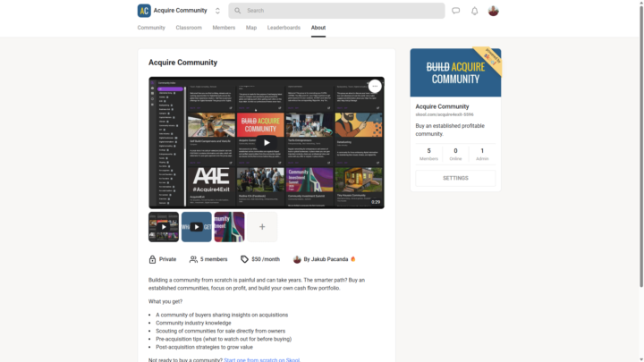Image resolution: width=644 pixels, height=362 pixels.
Task: Click 'Community industry knowledge' bullet
Action: (x=193, y=323)
